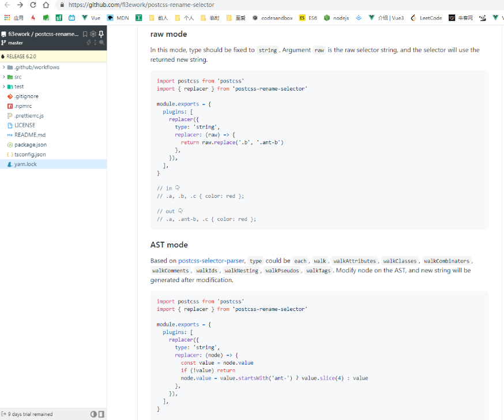The height and width of the screenshot is (420, 504).
Task: Expand the src folder
Action: pyautogui.click(x=54, y=77)
